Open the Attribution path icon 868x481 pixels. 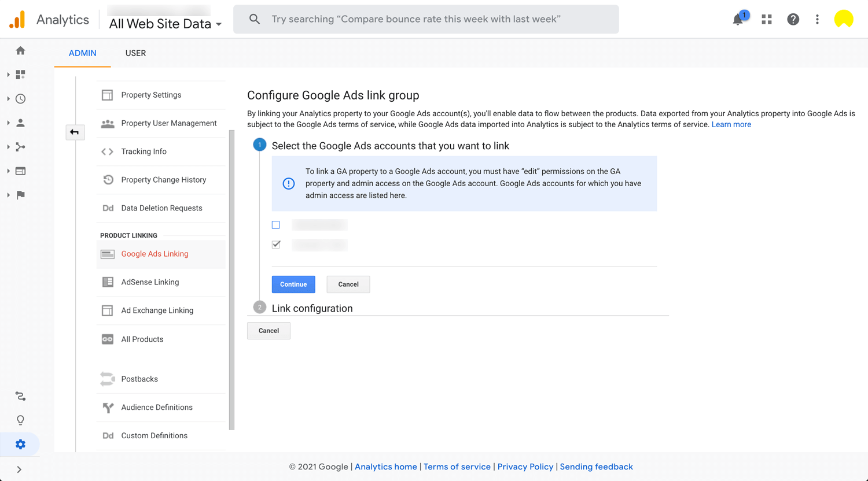[20, 396]
